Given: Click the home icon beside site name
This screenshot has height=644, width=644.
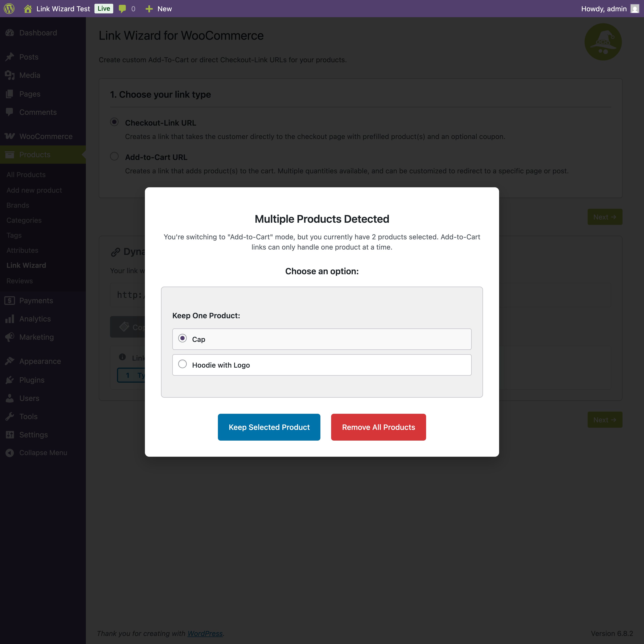Looking at the screenshot, I should click(28, 9).
